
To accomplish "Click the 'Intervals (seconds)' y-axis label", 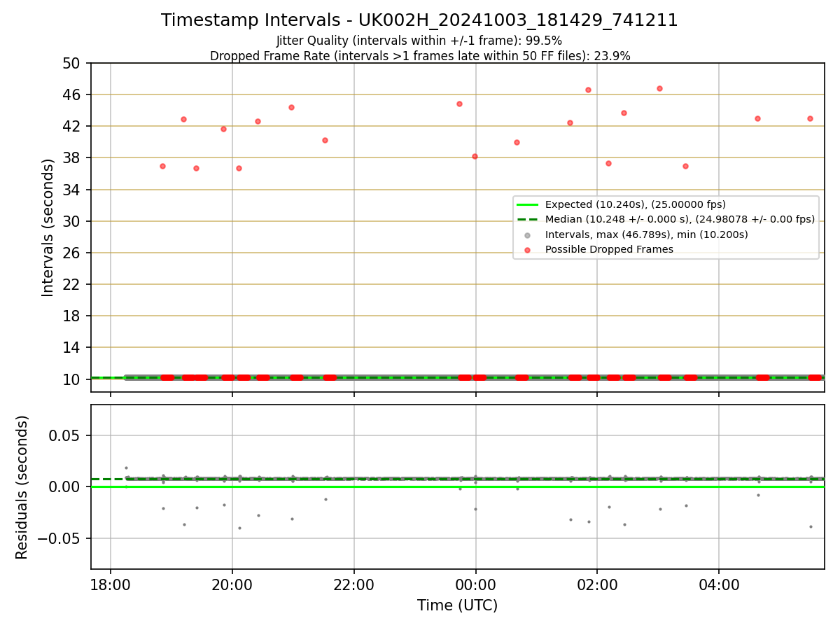I will pos(48,227).
